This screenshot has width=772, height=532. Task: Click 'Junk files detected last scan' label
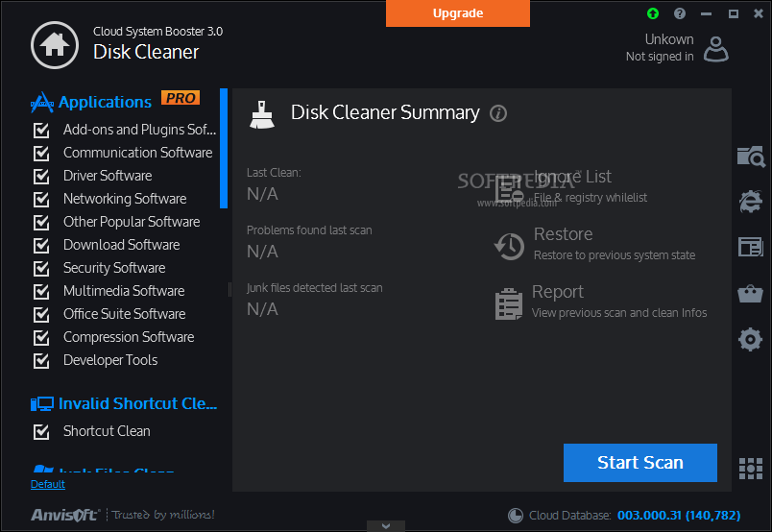pyautogui.click(x=315, y=288)
